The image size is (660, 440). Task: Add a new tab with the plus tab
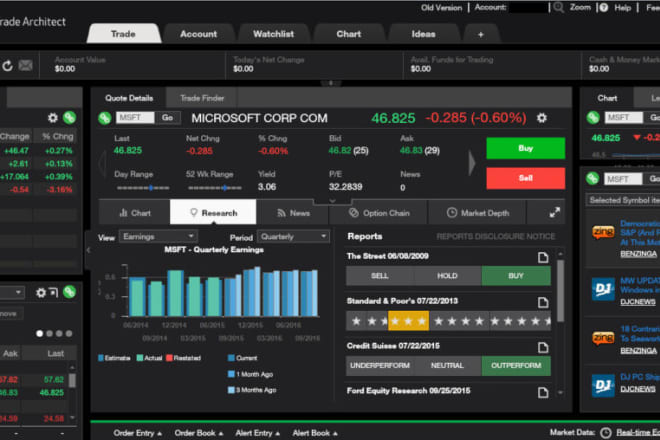481,35
